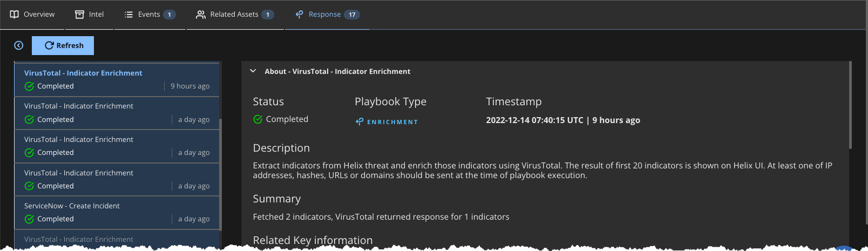Click the Related Assets people icon
Viewport: 868px width, 251px height.
coord(201,15)
